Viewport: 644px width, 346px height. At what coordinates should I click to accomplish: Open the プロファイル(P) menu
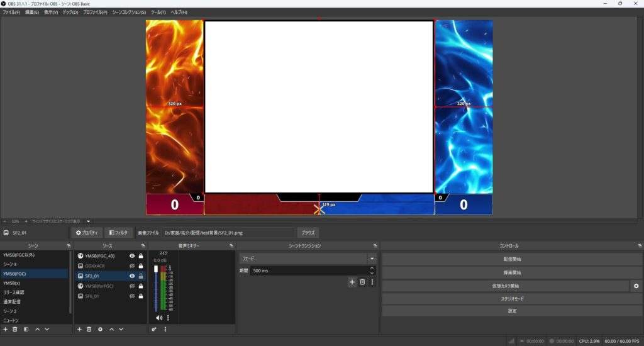pyautogui.click(x=95, y=13)
